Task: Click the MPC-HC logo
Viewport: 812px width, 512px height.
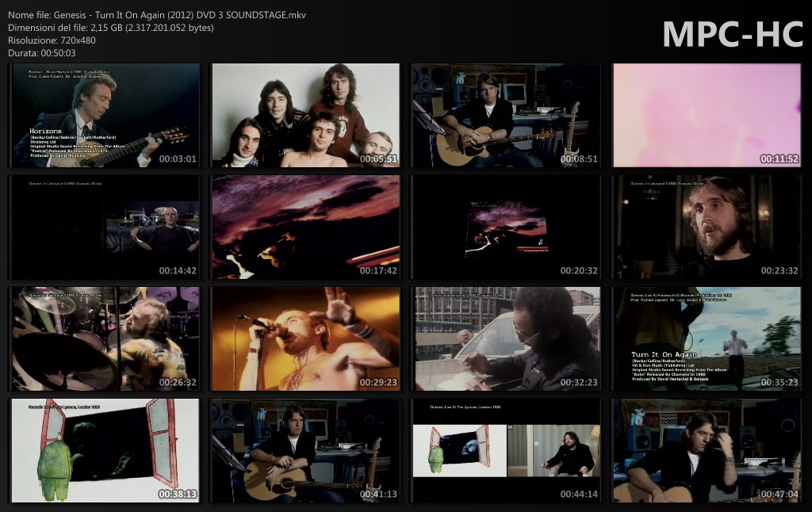Action: click(x=732, y=34)
